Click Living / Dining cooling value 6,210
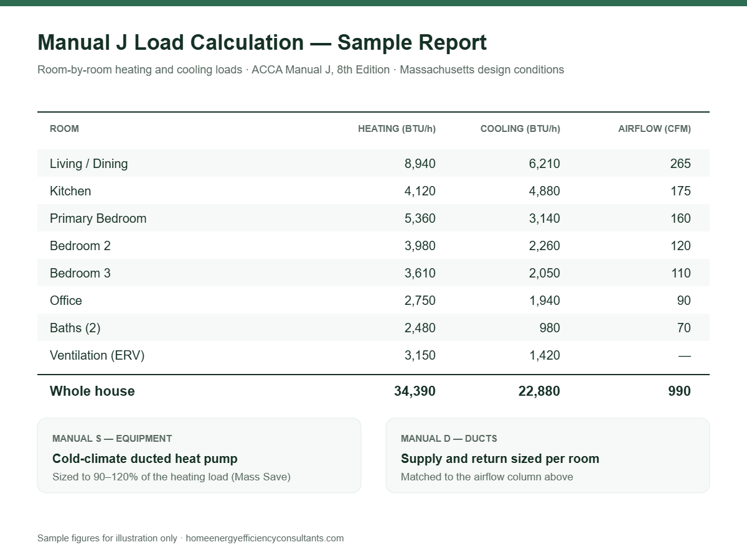Viewport: 747px width, 560px height. 545,164
